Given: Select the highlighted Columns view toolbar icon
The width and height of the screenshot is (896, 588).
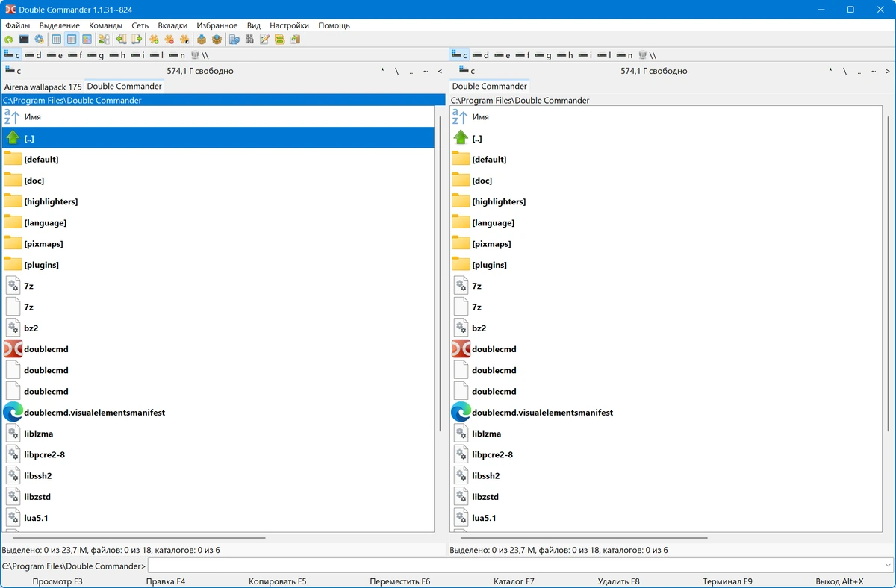Looking at the screenshot, I should tap(72, 40).
